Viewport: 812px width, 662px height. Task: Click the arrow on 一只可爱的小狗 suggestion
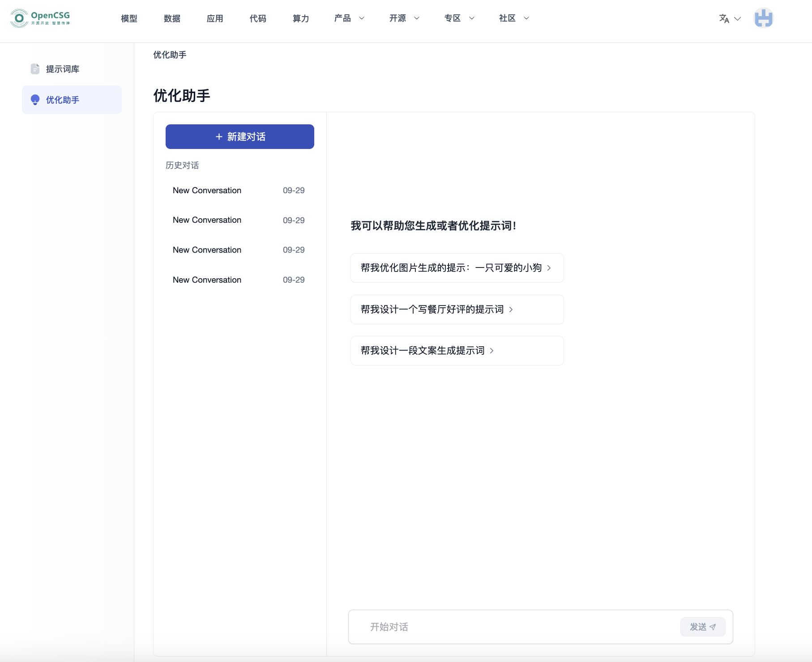coord(549,268)
